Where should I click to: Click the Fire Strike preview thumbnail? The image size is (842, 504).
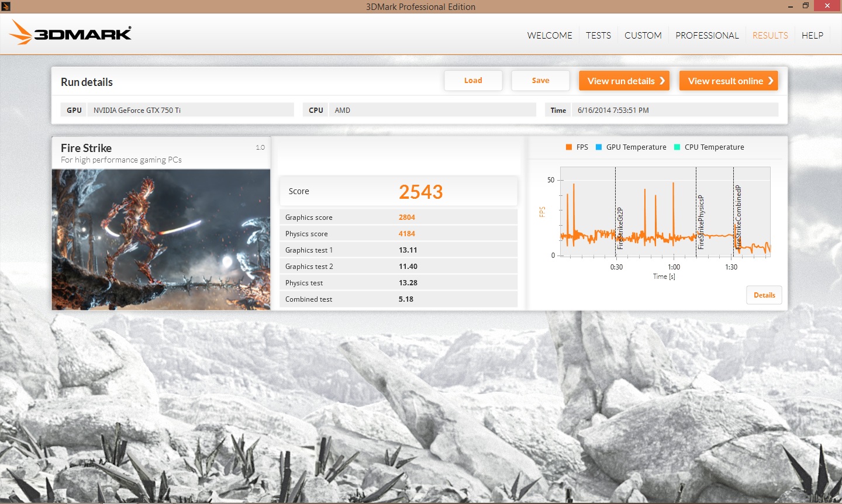pyautogui.click(x=161, y=240)
